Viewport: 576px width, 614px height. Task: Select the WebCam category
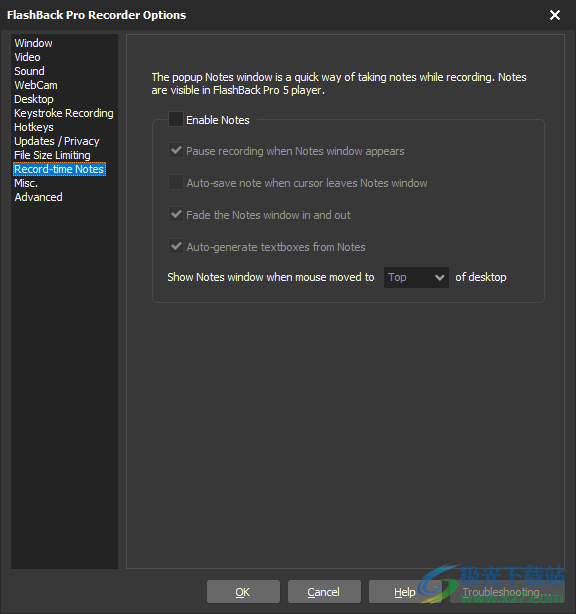click(x=36, y=85)
